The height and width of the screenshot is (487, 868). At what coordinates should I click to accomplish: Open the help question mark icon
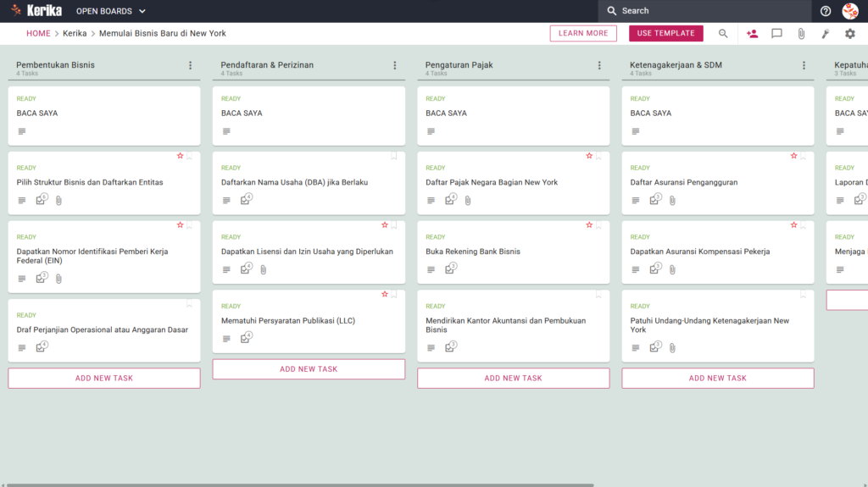826,11
